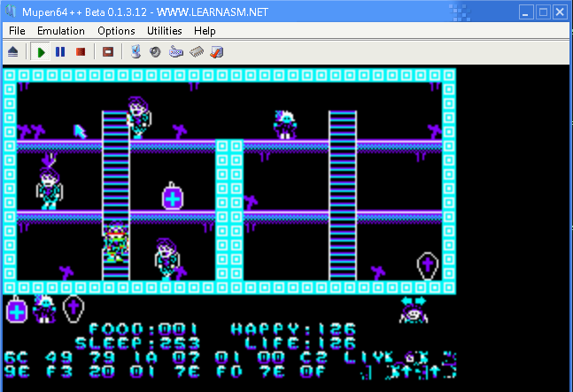573x392 pixels.
Task: Open the audio plugin speaker icon
Action: coord(154,52)
